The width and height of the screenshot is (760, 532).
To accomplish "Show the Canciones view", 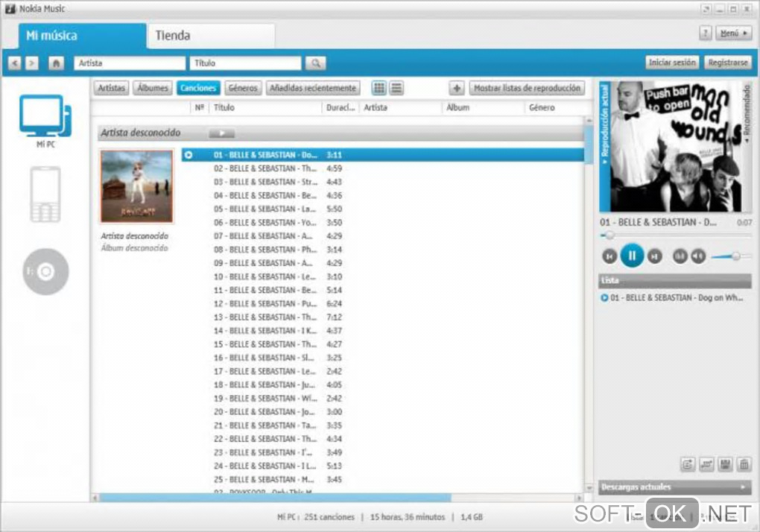I will (x=198, y=88).
